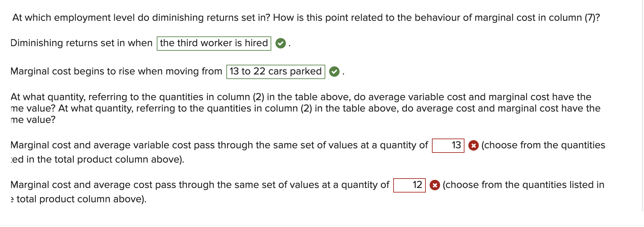Click the incorrect-answer X icon near average variable cost answer
Image resolution: width=644 pixels, height=227 pixels.
point(474,145)
